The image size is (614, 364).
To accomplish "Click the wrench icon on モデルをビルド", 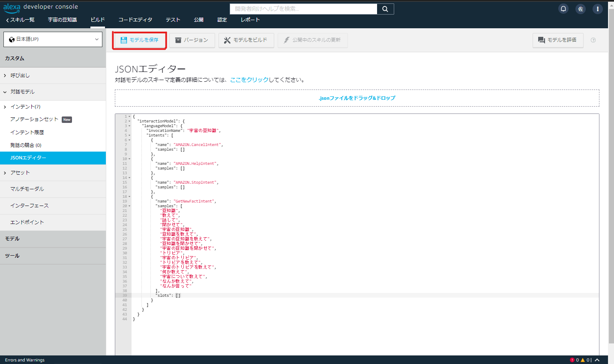I will click(x=228, y=40).
